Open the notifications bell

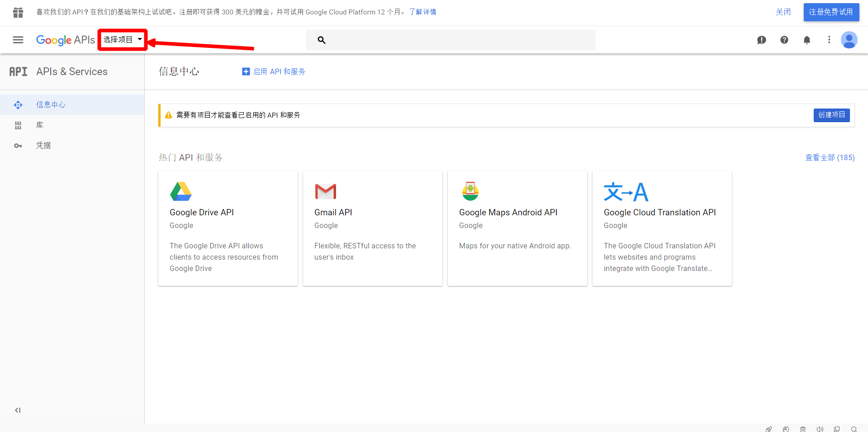(x=807, y=40)
